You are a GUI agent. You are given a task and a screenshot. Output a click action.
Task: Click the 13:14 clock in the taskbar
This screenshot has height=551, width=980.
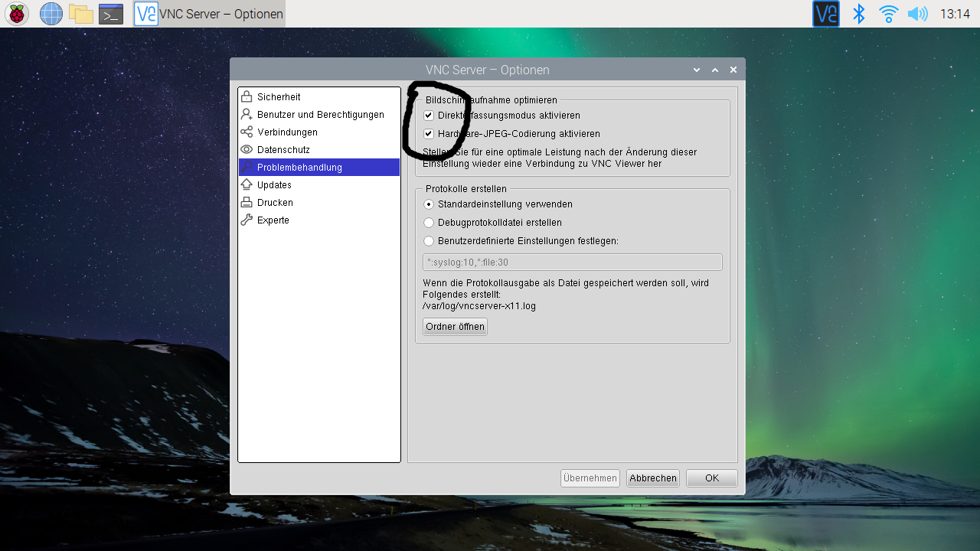coord(955,14)
